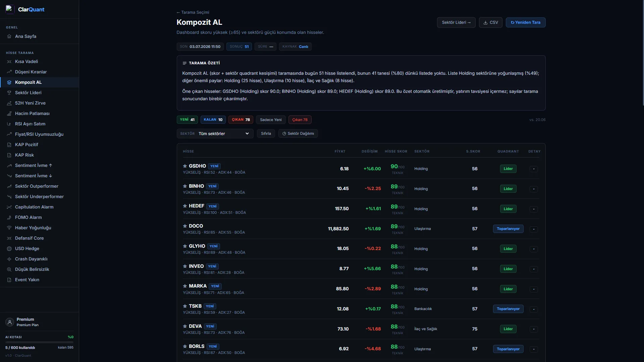Go back to Tarama Seçimi
The height and width of the screenshot is (362, 644).
coord(193,12)
